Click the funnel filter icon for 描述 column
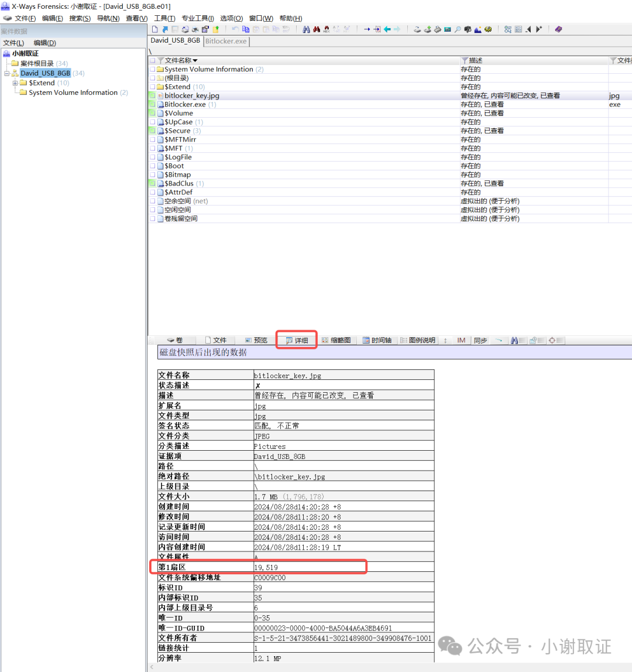Screen dimensions: 632x672 pyautogui.click(x=465, y=60)
